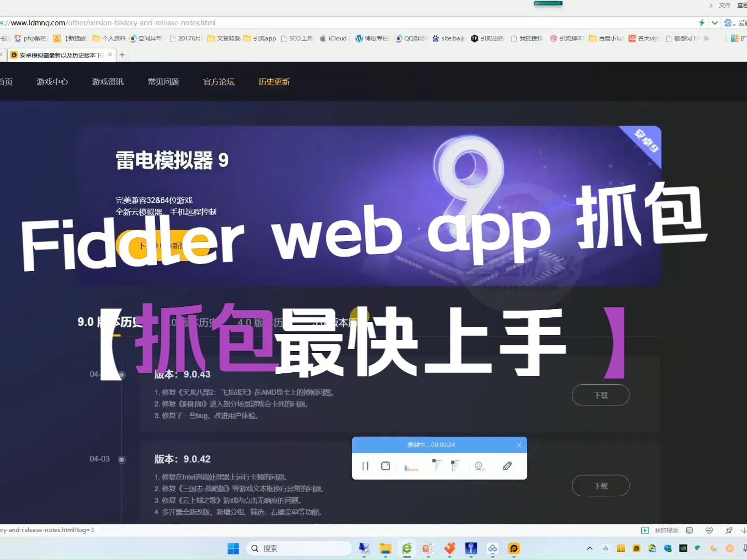Open the site:baiji bookmark
747x560 pixels.
pos(449,38)
